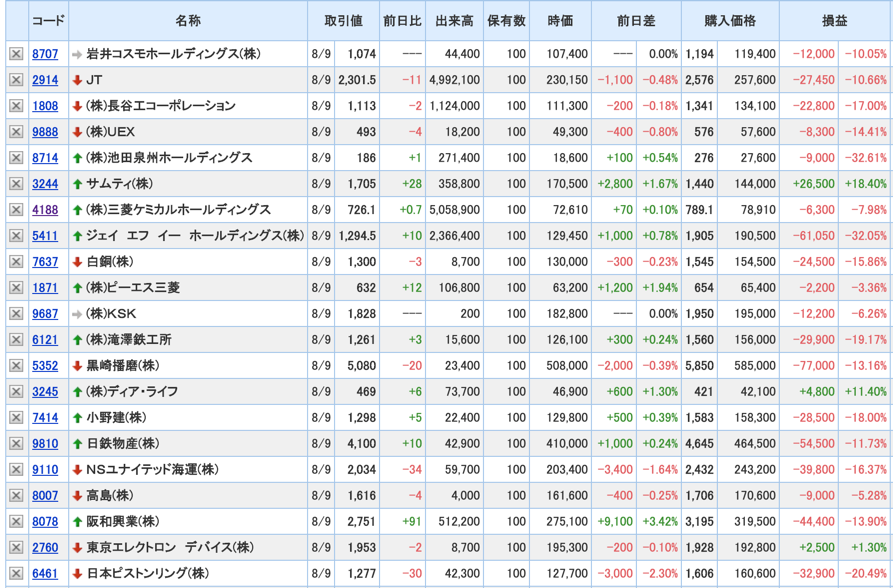Remove the KSK row with its X icon

16,313
